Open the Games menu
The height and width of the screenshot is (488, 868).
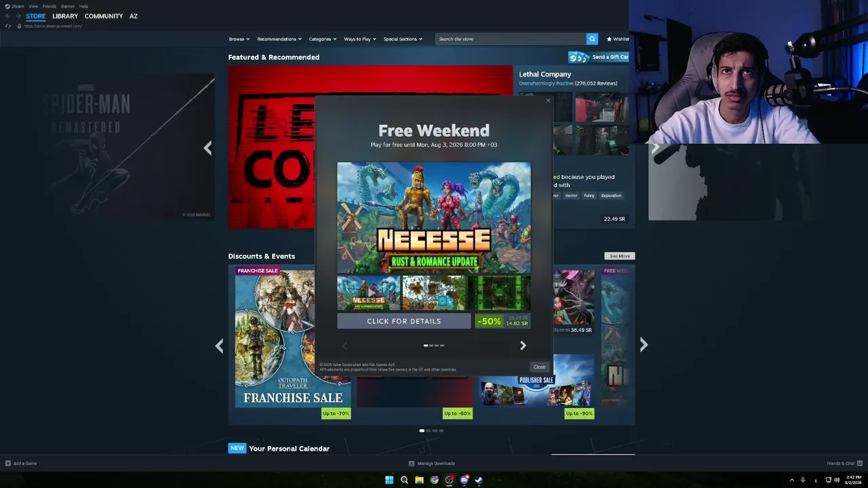(68, 6)
